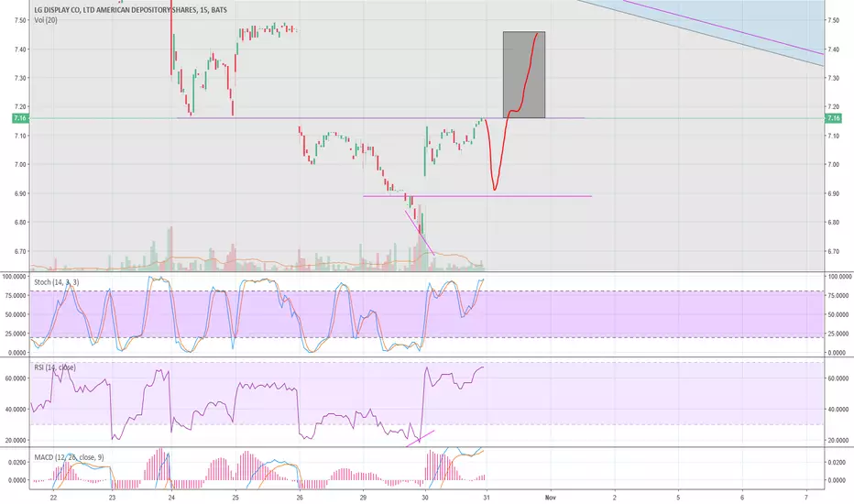Click 0.0200 on the right MACD axis

click(838, 462)
